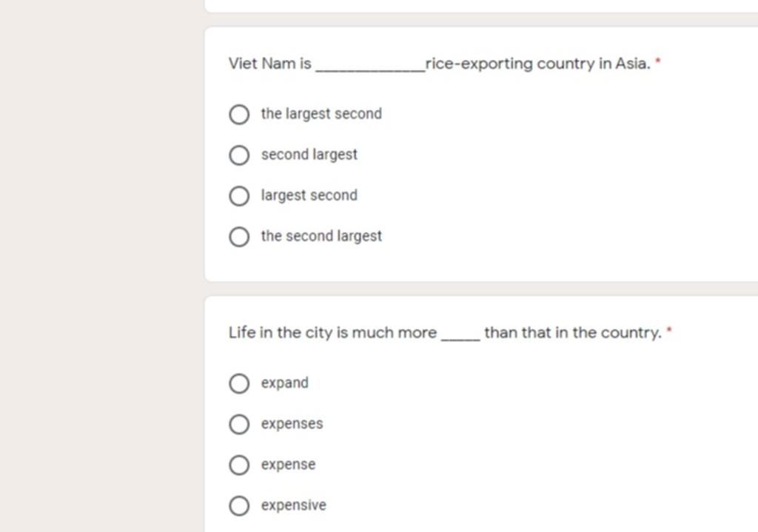Mark the "largest second" radio circle

239,196
